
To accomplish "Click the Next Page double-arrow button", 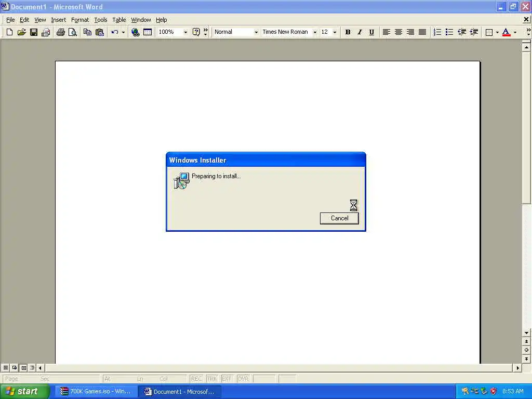I will 526,358.
